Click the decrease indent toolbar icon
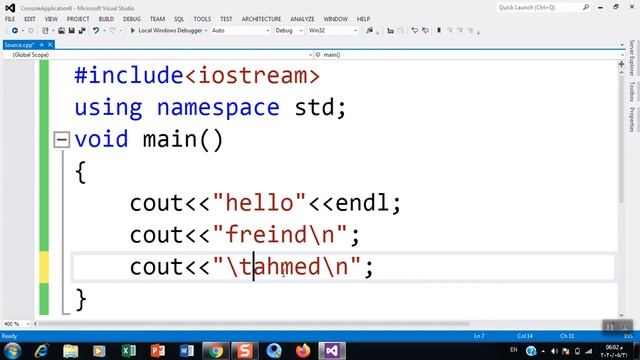The image size is (640, 360). 390,31
